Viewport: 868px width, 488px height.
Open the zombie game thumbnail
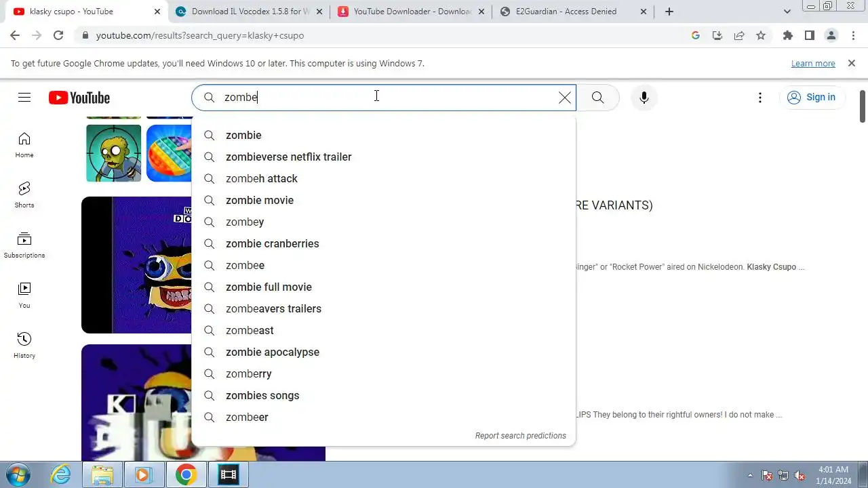tap(114, 153)
